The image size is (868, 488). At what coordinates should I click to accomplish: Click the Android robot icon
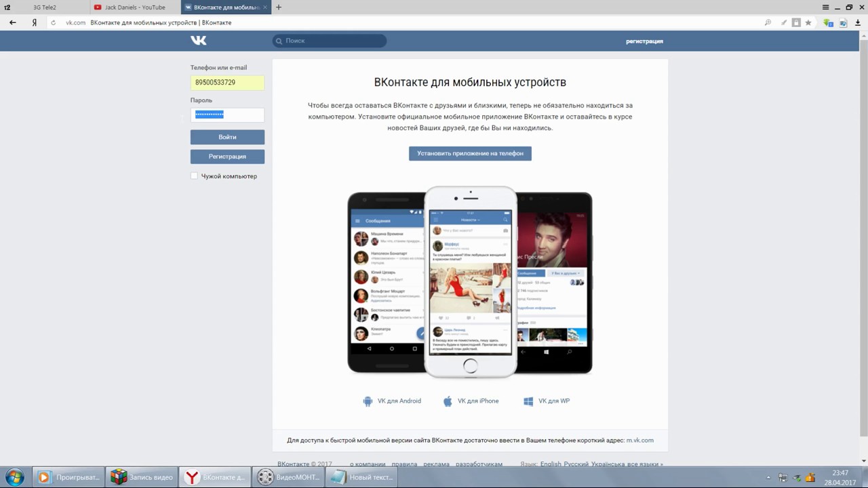pyautogui.click(x=368, y=401)
